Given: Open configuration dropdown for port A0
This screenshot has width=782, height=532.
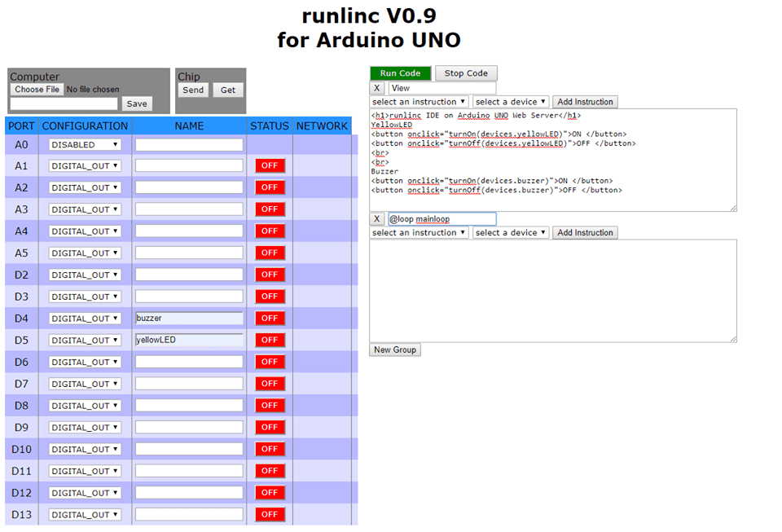Looking at the screenshot, I should point(85,144).
